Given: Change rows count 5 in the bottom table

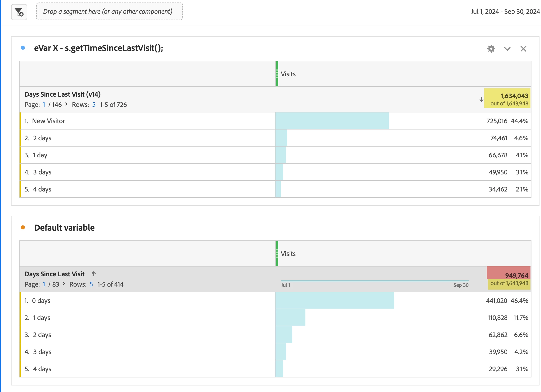Looking at the screenshot, I should point(91,284).
